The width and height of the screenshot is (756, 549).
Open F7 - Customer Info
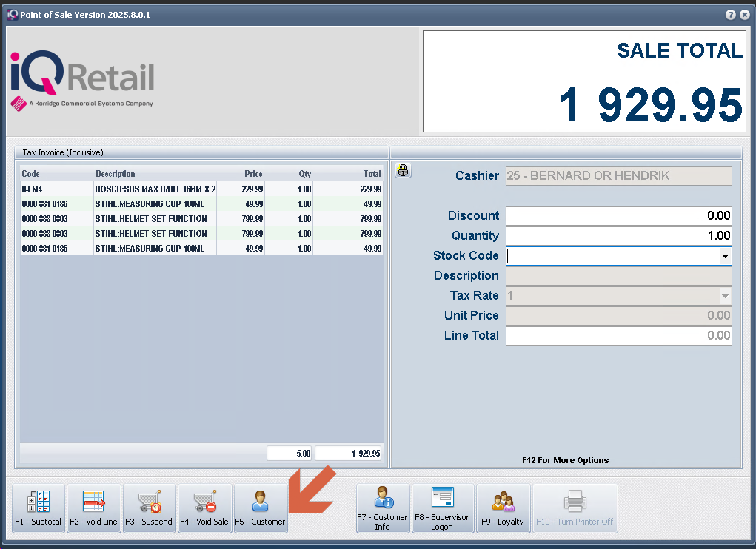click(x=382, y=508)
